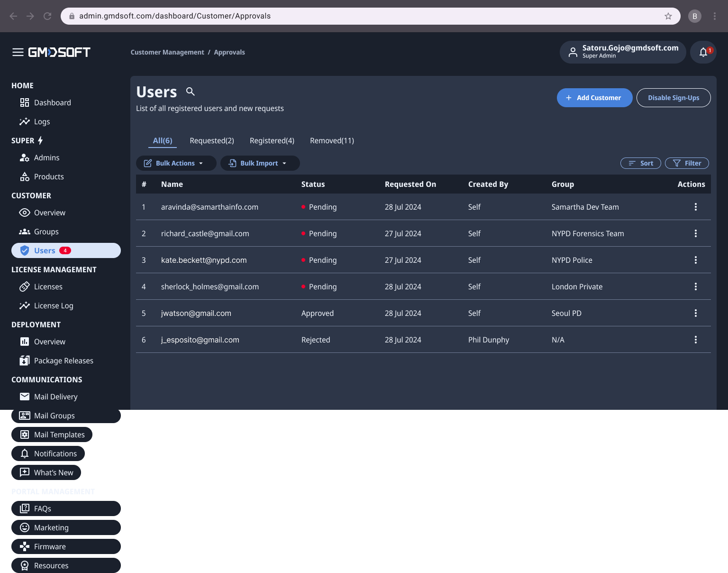Image resolution: width=728 pixels, height=573 pixels.
Task: Click Rejected status of j_esposito@gmail.com
Action: point(316,340)
